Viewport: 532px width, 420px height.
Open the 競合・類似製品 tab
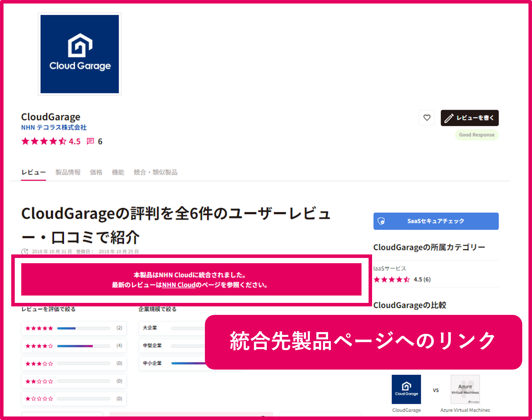click(155, 172)
